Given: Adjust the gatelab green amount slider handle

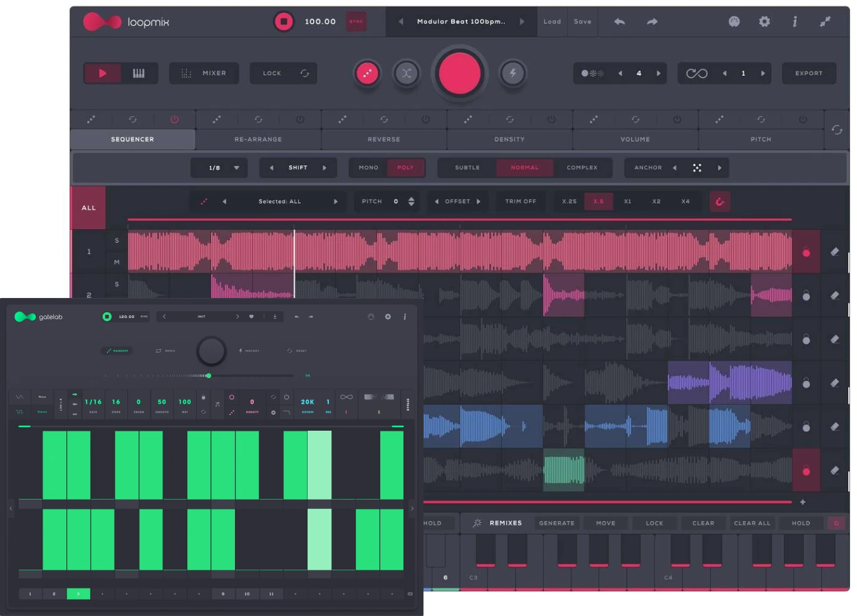Looking at the screenshot, I should [209, 376].
